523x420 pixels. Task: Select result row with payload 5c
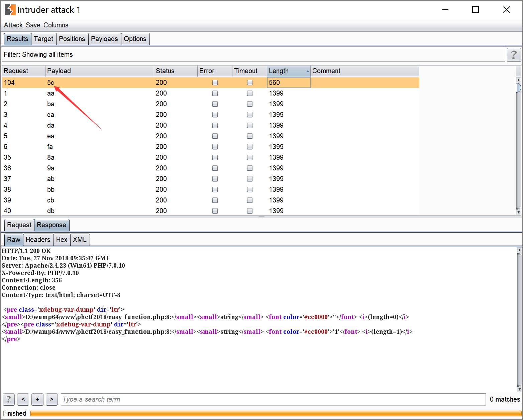click(x=211, y=83)
